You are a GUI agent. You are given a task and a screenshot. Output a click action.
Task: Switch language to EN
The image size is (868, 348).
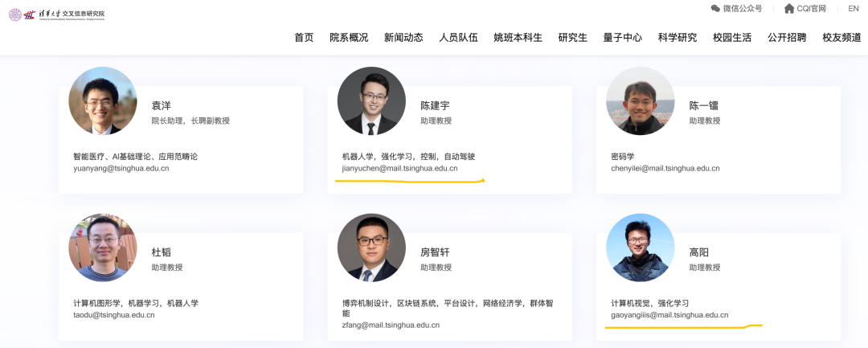click(853, 9)
